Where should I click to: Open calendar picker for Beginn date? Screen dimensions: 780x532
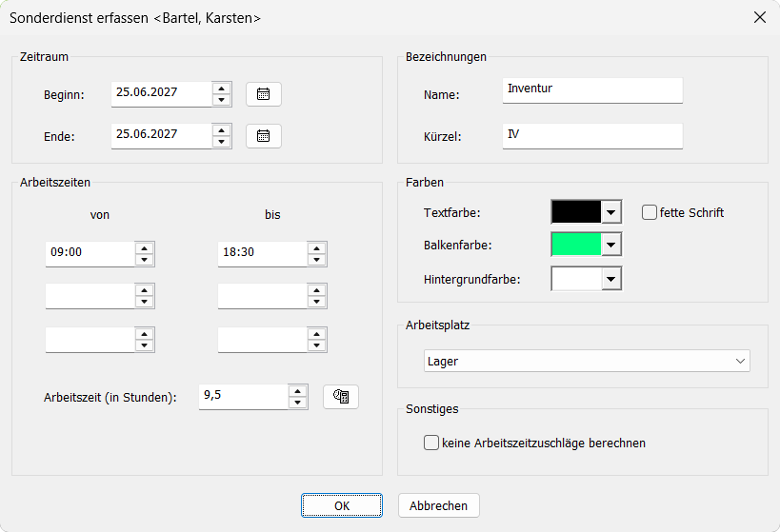pyautogui.click(x=264, y=94)
